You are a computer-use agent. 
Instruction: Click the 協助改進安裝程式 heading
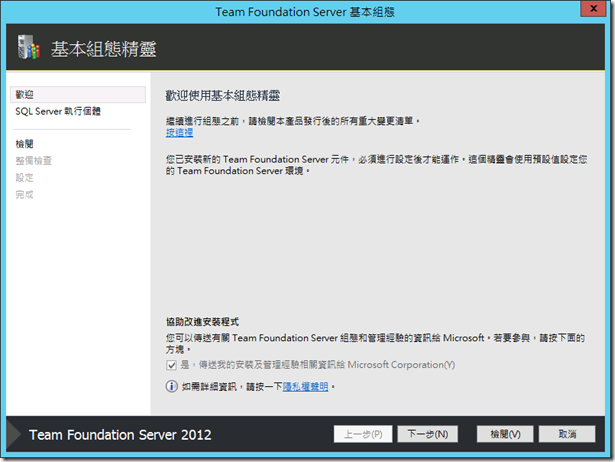point(202,322)
